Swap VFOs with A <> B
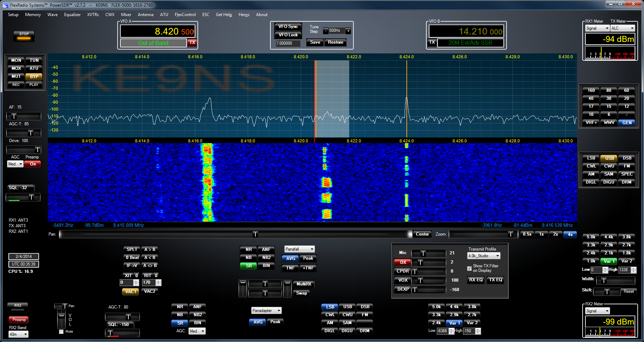644x342 pixels. click(x=150, y=266)
